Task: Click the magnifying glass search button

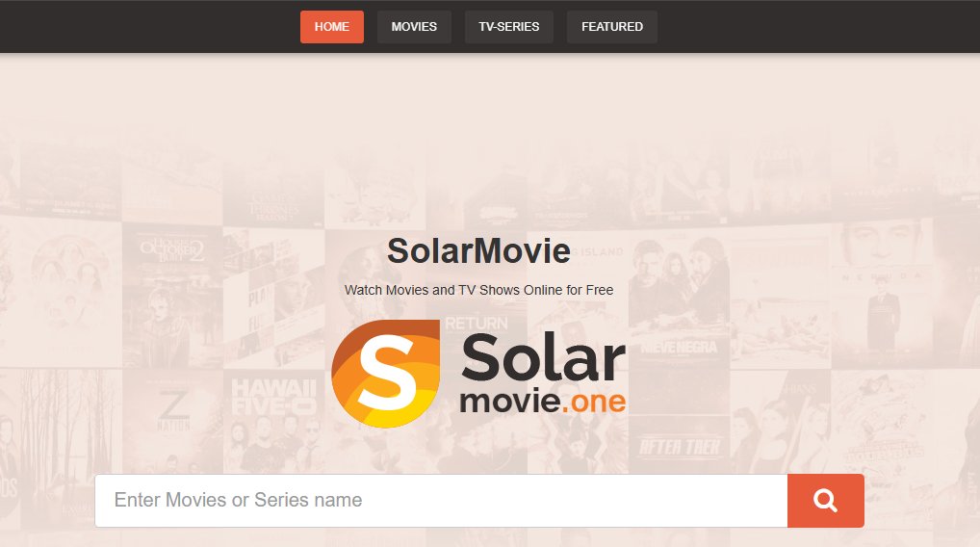Action: tap(826, 501)
